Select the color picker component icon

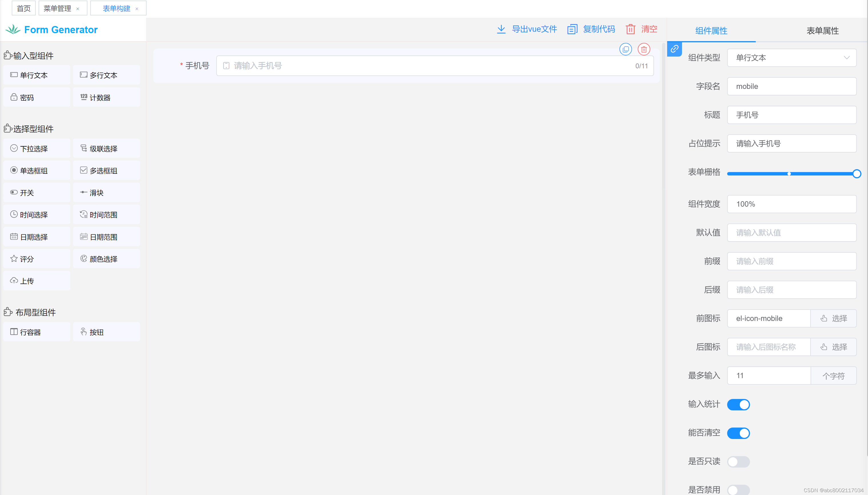click(84, 259)
